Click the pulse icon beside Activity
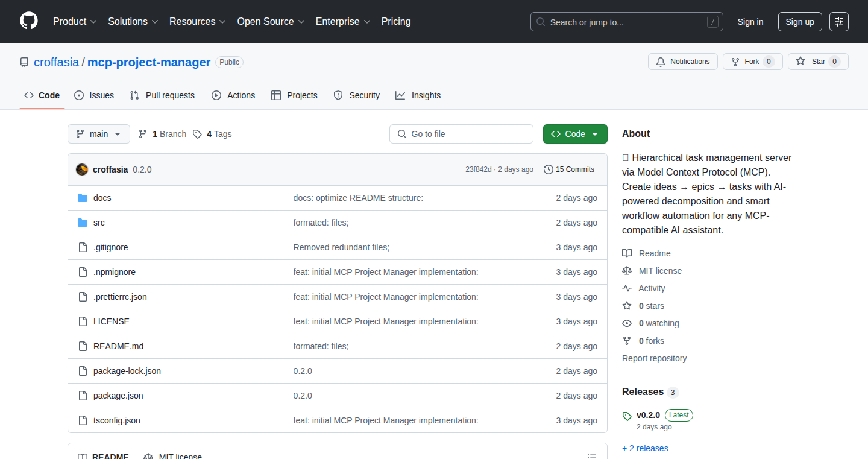868x459 pixels. tap(627, 288)
